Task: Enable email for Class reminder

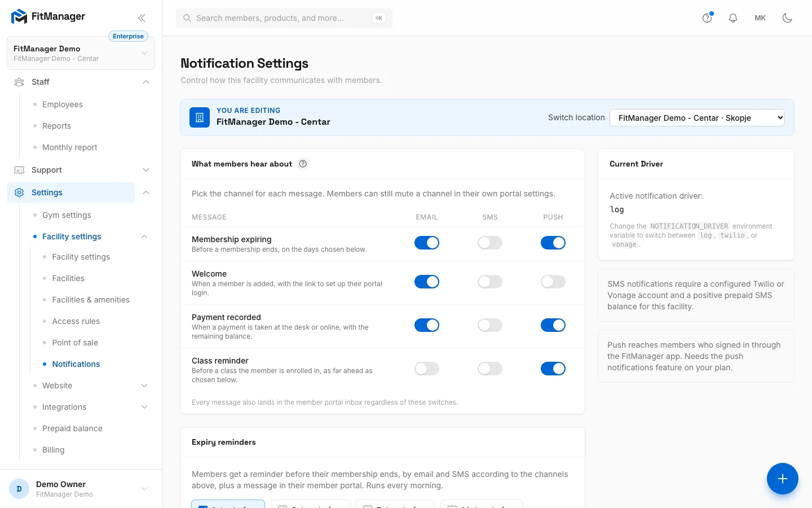Action: click(427, 369)
